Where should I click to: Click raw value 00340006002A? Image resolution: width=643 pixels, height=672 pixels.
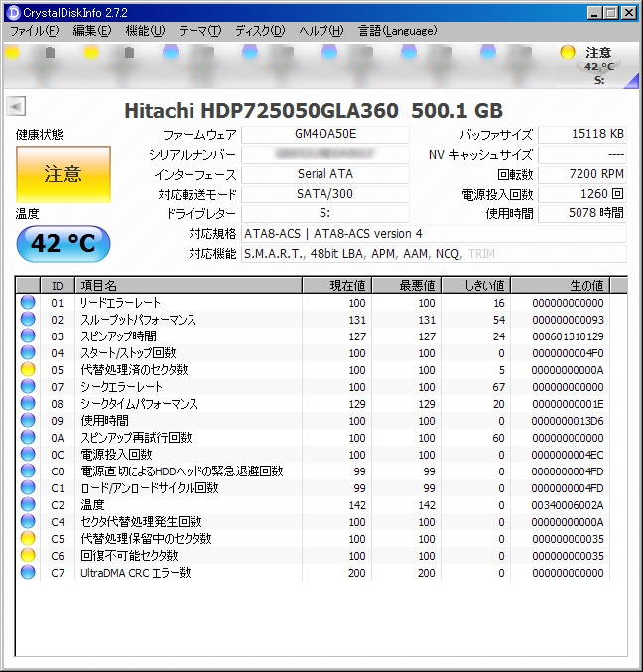[568, 505]
